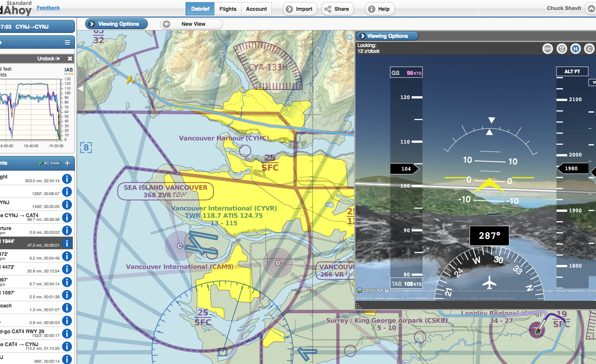The width and height of the screenshot is (596, 364).
Task: Show the info popup for segment 'Touch-and-go CAT4 RWY 29'
Action: (67, 333)
